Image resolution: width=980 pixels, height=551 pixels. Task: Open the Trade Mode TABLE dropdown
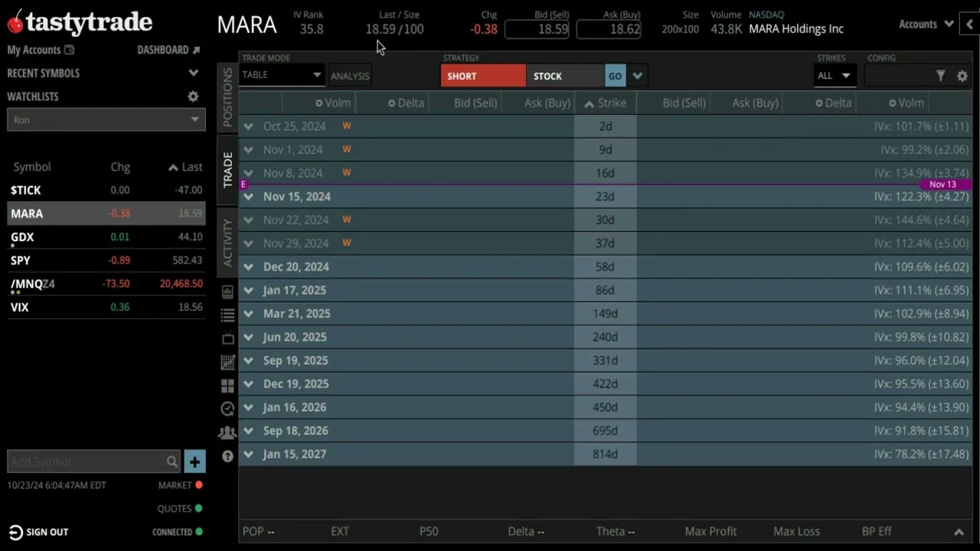(x=282, y=75)
